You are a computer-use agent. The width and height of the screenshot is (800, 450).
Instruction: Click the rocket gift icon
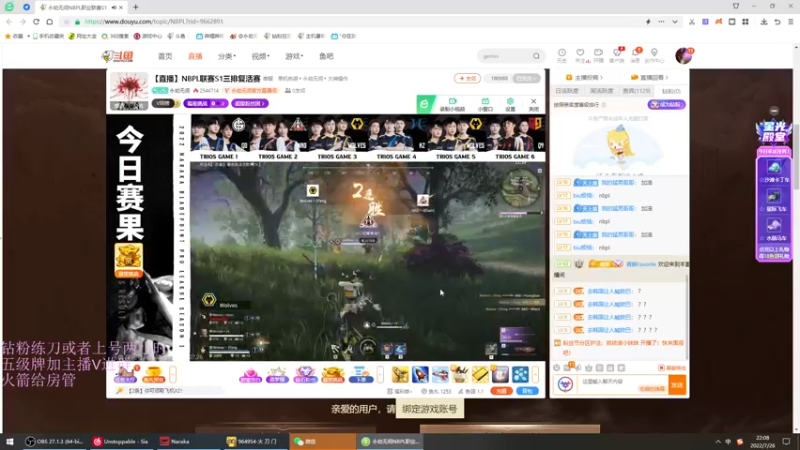coord(420,374)
